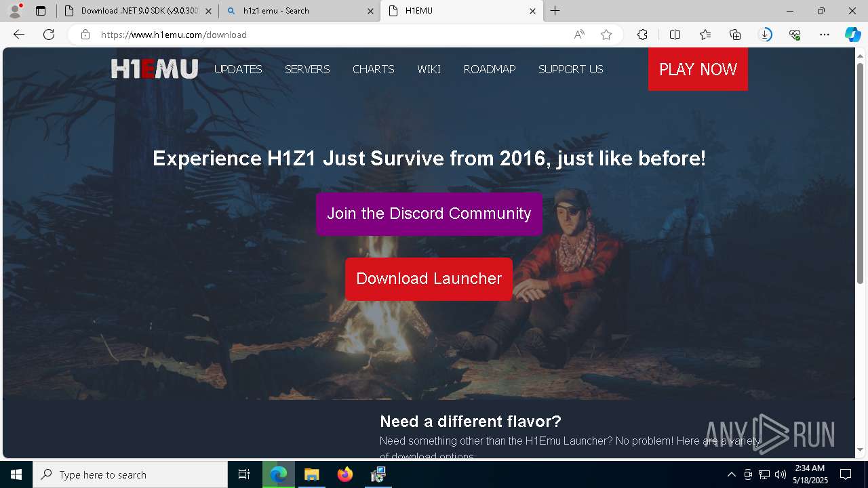
Task: Open the Extensions puzzle icon
Action: (642, 35)
